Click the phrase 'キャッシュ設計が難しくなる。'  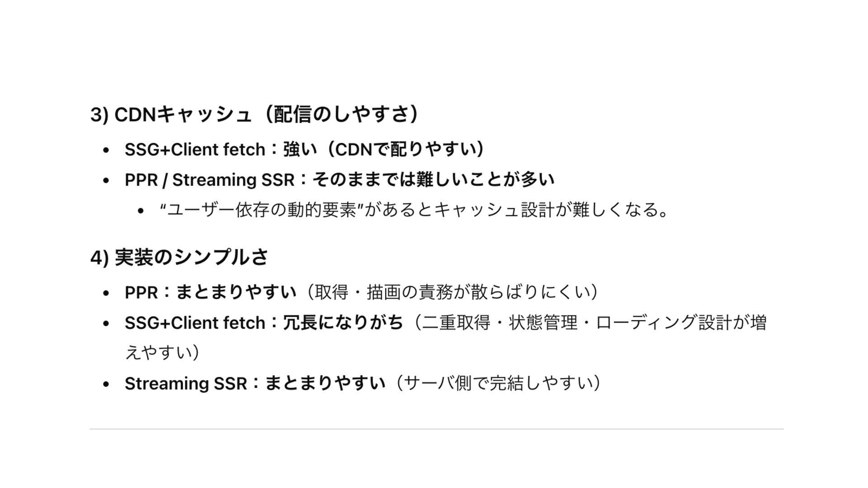point(552,210)
